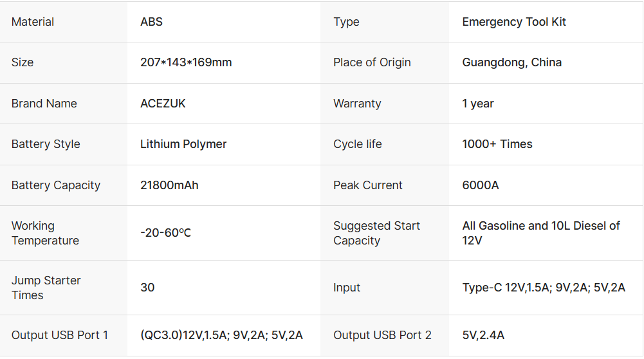644x359 pixels.
Task: Click the ACEZUK brand name value
Action: click(x=163, y=104)
